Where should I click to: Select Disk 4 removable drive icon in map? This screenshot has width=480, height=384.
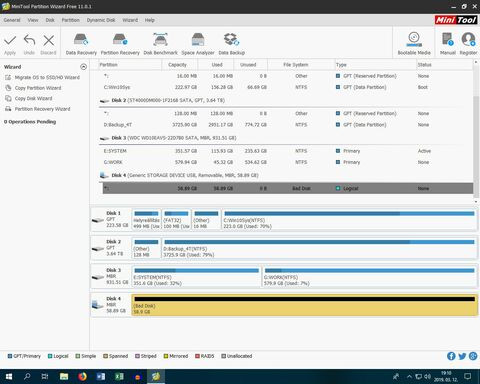coord(98,304)
